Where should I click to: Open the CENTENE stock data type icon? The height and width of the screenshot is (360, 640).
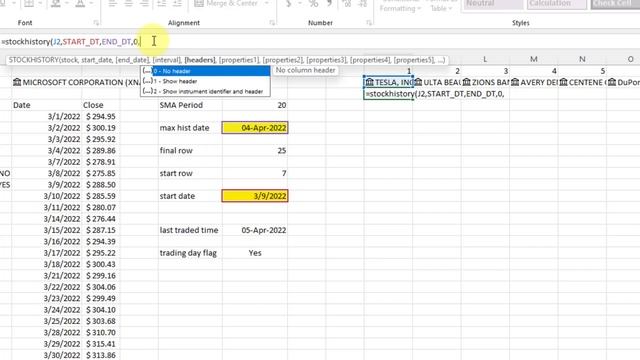[x=563, y=82]
